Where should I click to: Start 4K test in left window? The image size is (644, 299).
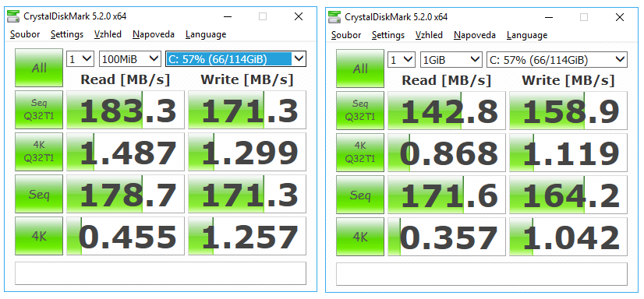coord(39,236)
